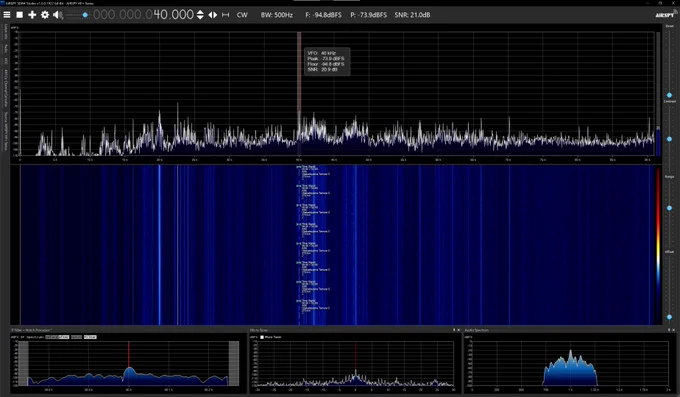This screenshot has height=397, width=680.
Task: Pin the Micro Tuner panel
Action: tap(454, 330)
